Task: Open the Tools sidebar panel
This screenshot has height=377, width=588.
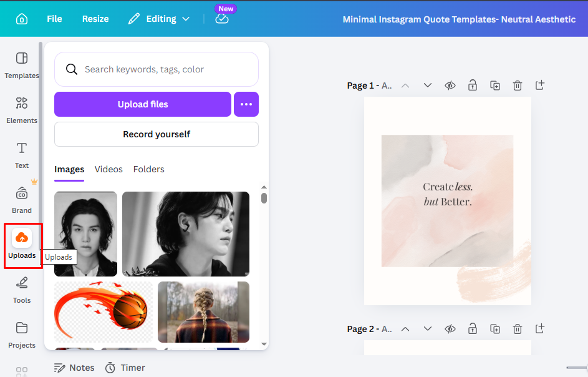Action: 22,290
